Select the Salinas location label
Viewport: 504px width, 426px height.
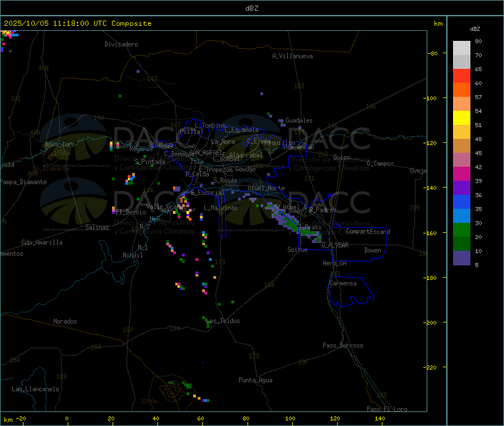click(x=98, y=227)
